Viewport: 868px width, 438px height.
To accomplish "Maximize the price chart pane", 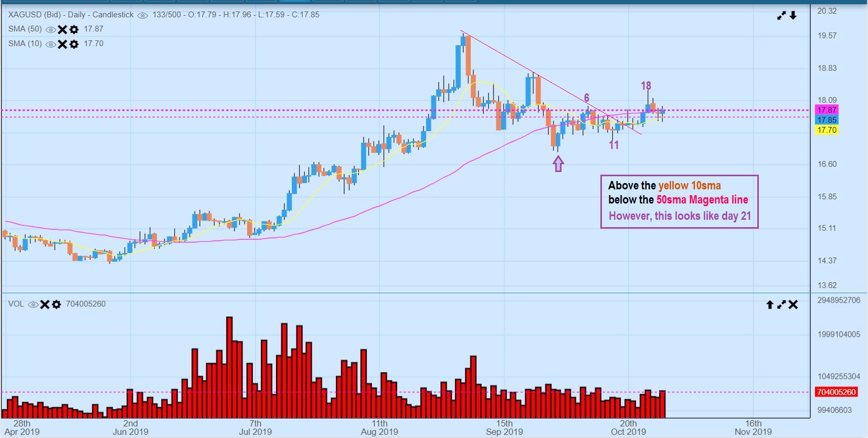I will click(x=781, y=16).
